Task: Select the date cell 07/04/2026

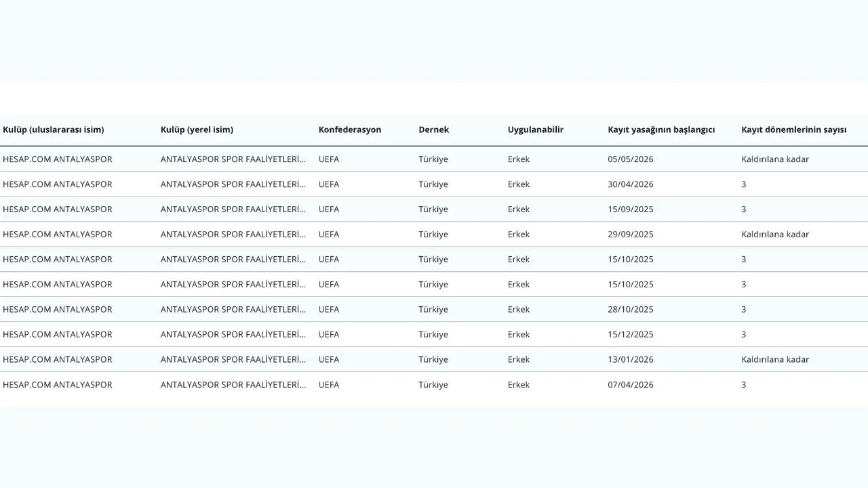Action: pos(631,385)
